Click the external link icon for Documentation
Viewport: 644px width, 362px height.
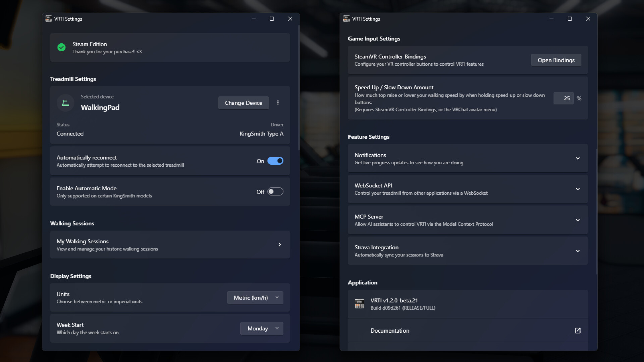tap(578, 330)
